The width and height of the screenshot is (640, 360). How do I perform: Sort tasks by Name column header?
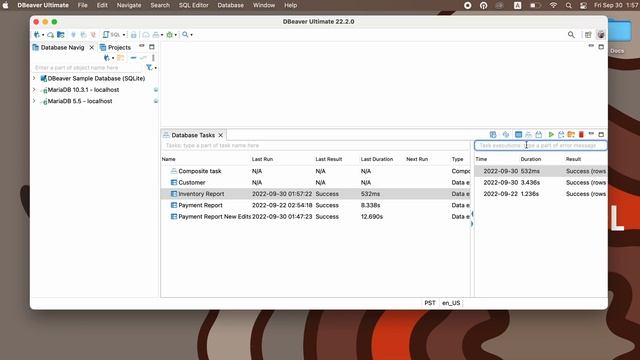[169, 159]
